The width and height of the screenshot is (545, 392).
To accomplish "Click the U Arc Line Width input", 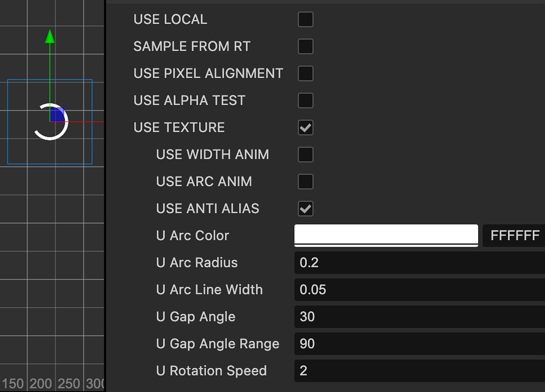I will pos(419,289).
